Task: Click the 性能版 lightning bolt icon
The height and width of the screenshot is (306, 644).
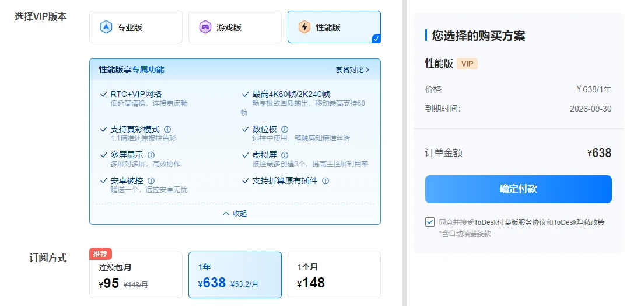Action: [304, 27]
